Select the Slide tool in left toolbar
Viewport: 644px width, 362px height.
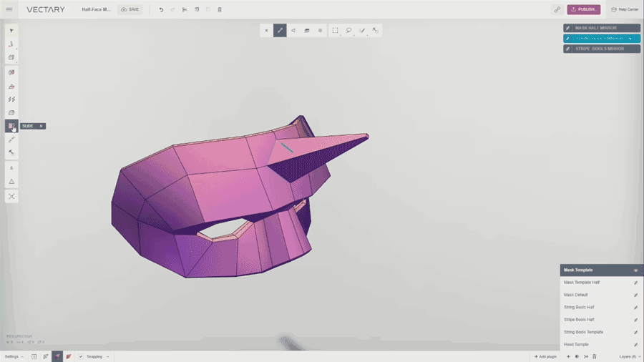coord(11,126)
